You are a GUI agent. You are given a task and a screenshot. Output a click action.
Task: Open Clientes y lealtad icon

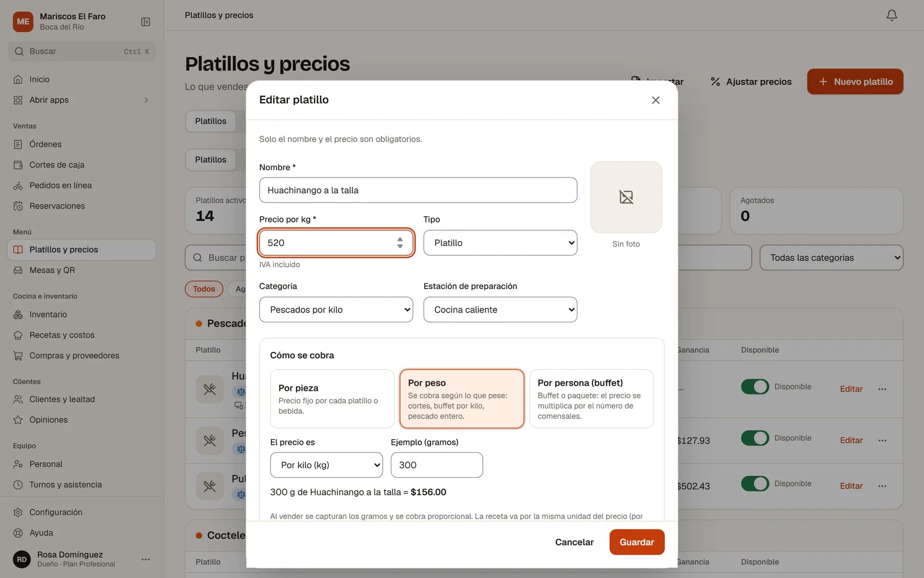pyautogui.click(x=18, y=399)
